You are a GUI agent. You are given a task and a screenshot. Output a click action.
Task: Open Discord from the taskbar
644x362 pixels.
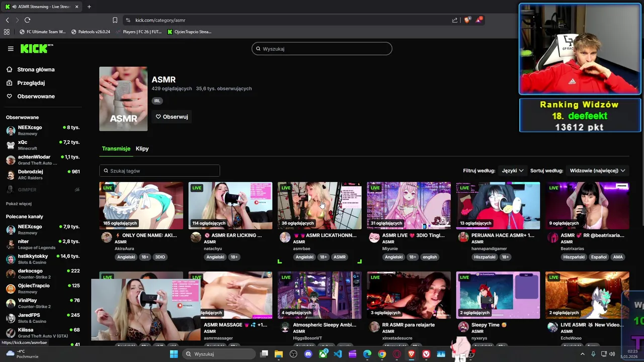tap(308, 354)
